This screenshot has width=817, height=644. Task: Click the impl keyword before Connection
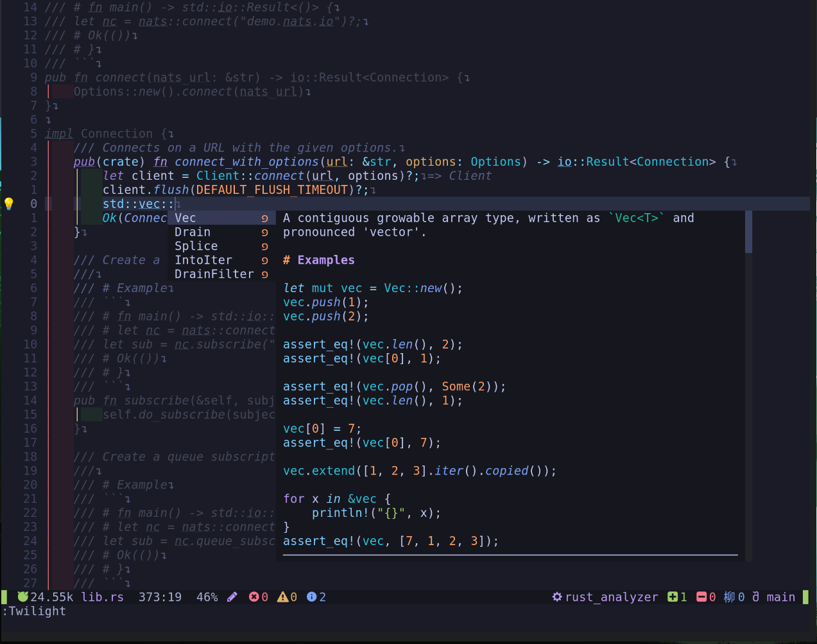pyautogui.click(x=59, y=134)
